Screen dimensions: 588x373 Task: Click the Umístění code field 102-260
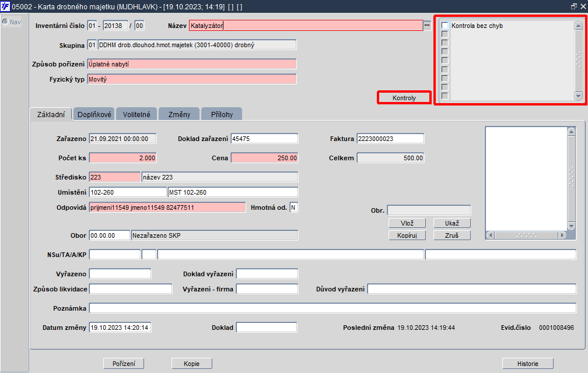coord(128,192)
